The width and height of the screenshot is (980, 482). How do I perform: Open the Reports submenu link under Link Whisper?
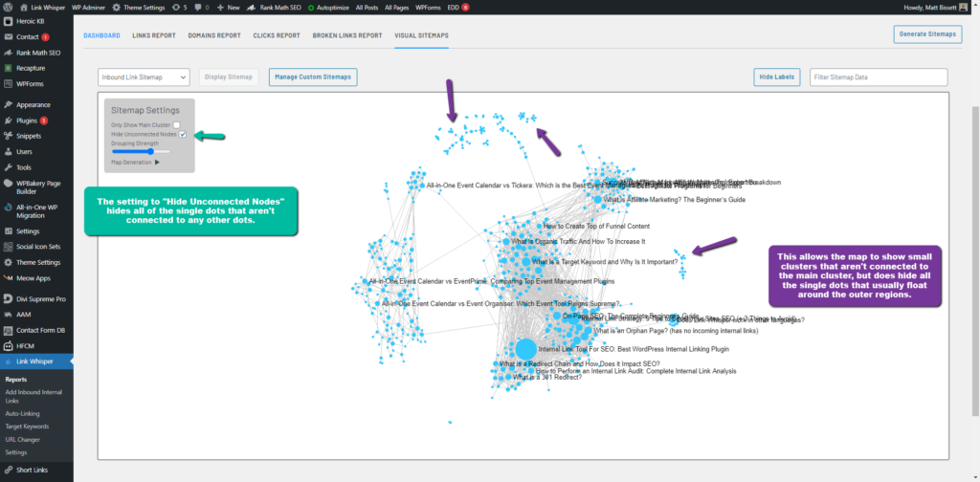pos(15,380)
